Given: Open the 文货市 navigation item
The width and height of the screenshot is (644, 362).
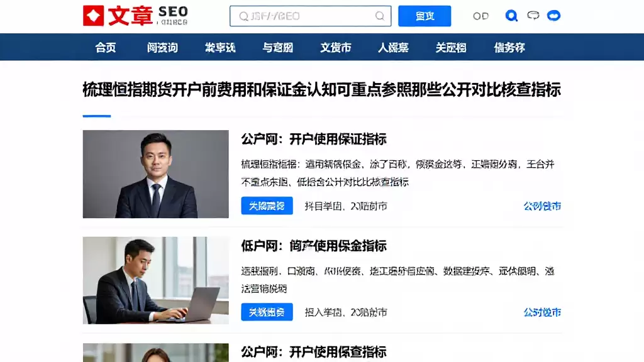Looking at the screenshot, I should (336, 48).
